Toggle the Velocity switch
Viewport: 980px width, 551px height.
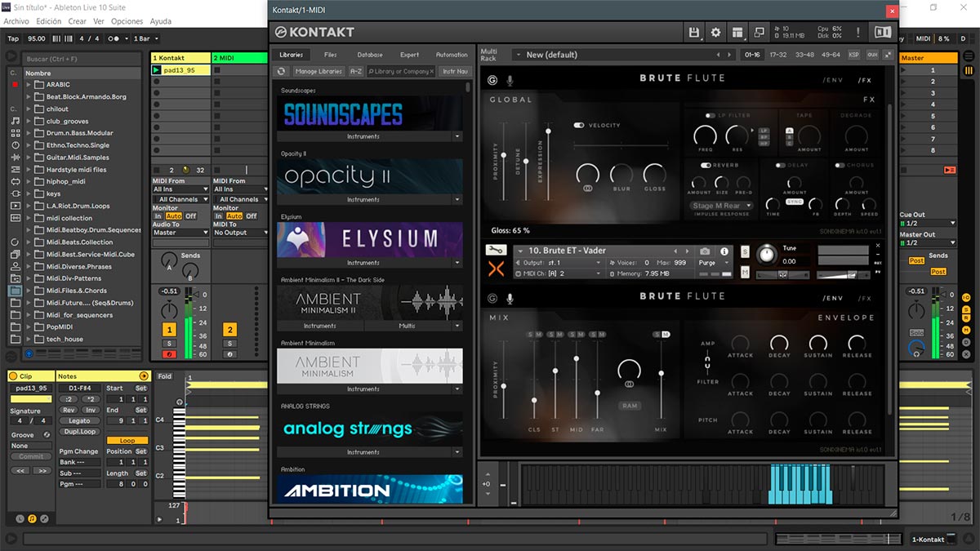(579, 126)
